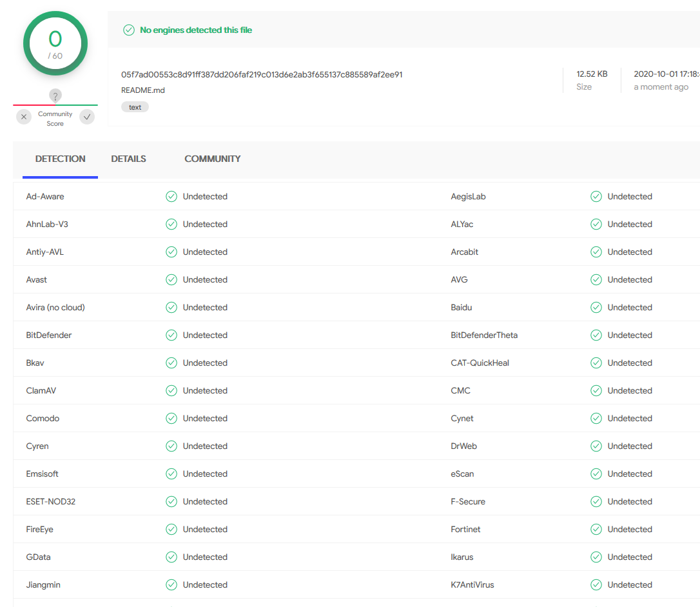Screen dimensions: 700x607
Task: Click the ESET-NOD32 engine name
Action: click(x=51, y=502)
